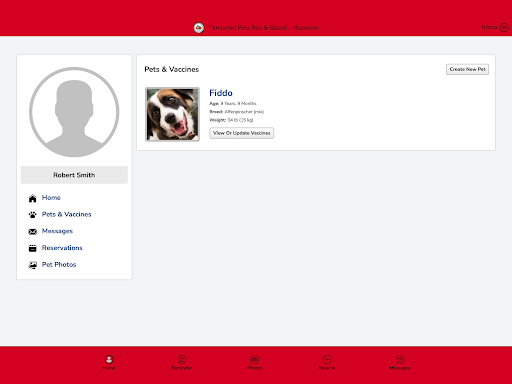Open Messages from the sidebar
Viewport: 512px width, 384px height.
click(57, 231)
